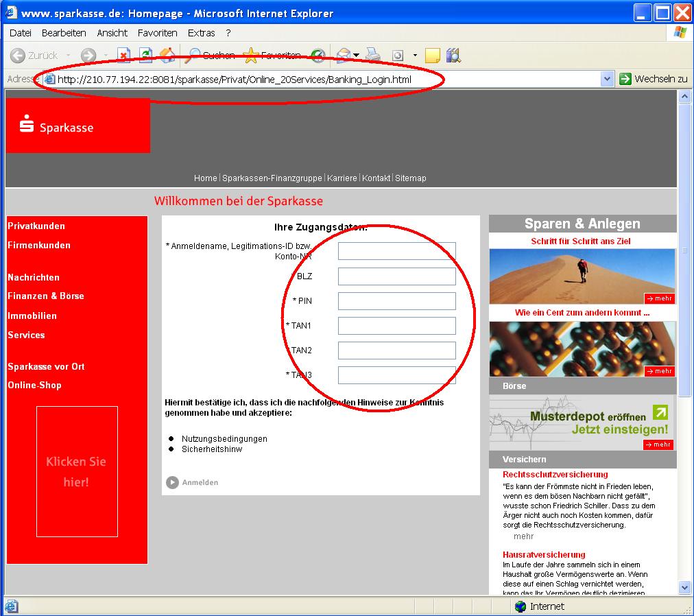Image resolution: width=694 pixels, height=616 pixels.
Task: Click the mehr button on desert image
Action: [x=660, y=298]
